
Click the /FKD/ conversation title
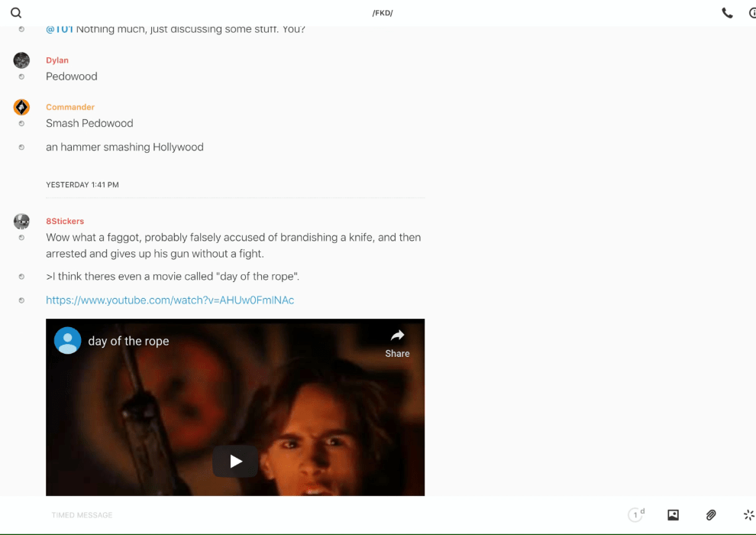(x=383, y=13)
